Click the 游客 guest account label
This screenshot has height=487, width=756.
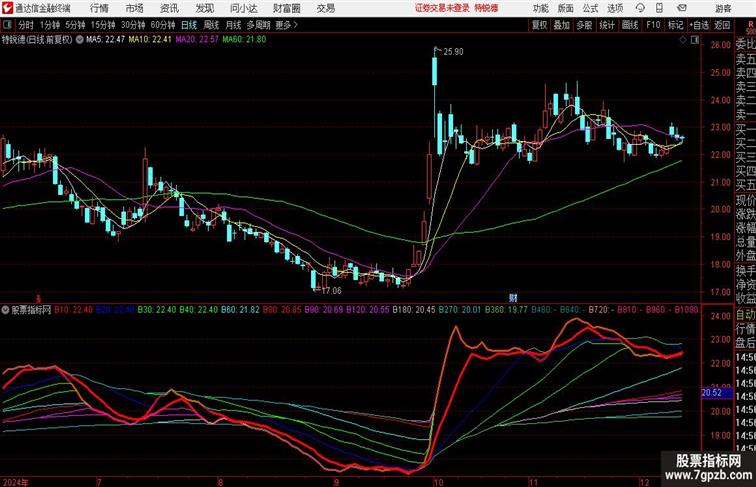(x=723, y=8)
